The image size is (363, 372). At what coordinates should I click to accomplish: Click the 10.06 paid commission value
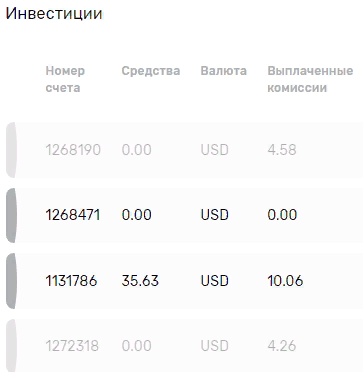285,281
